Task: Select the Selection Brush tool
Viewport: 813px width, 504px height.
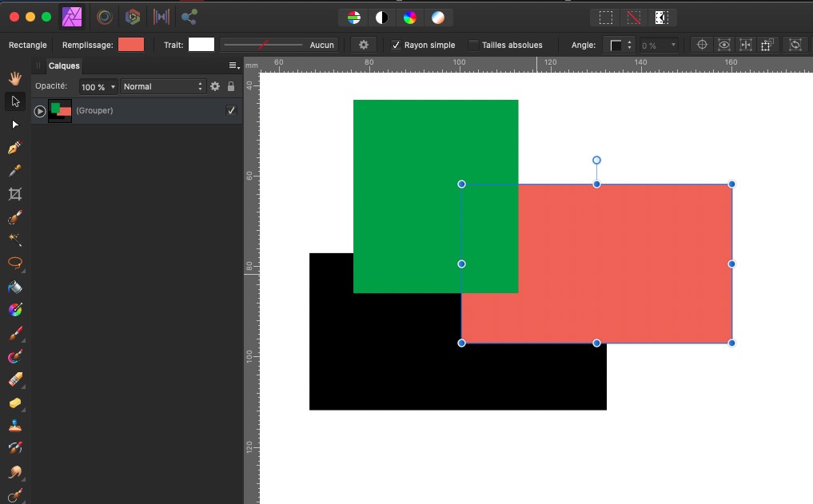Action: click(x=15, y=217)
